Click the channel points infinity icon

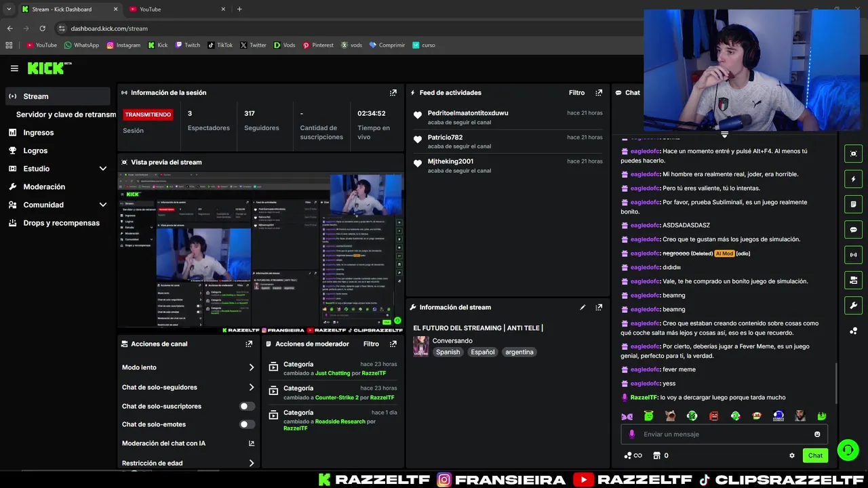[x=633, y=455]
